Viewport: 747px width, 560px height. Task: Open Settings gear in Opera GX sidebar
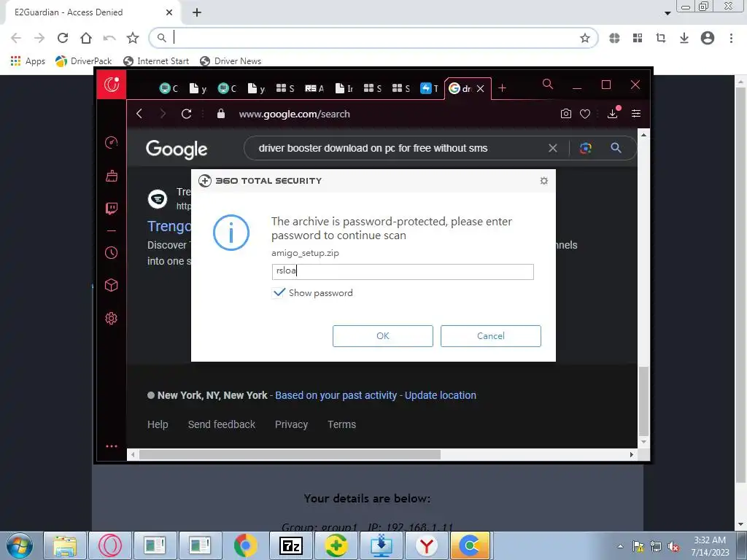tap(112, 318)
